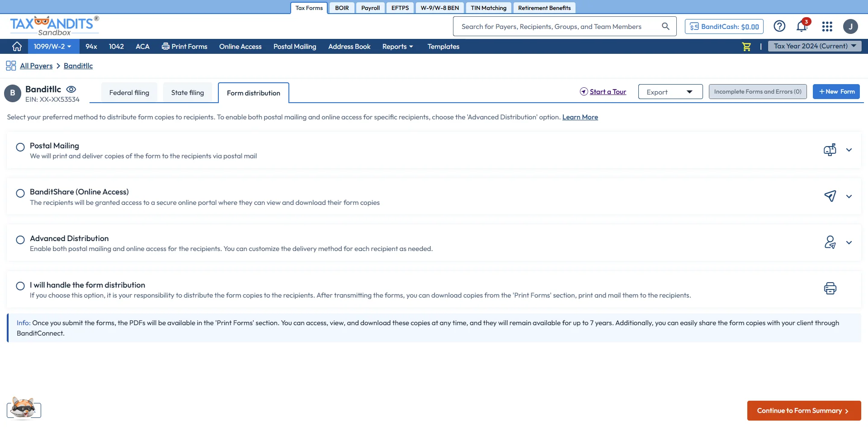The image size is (868, 431).
Task: Open the Tax Year 2024 dropdown
Action: point(814,46)
